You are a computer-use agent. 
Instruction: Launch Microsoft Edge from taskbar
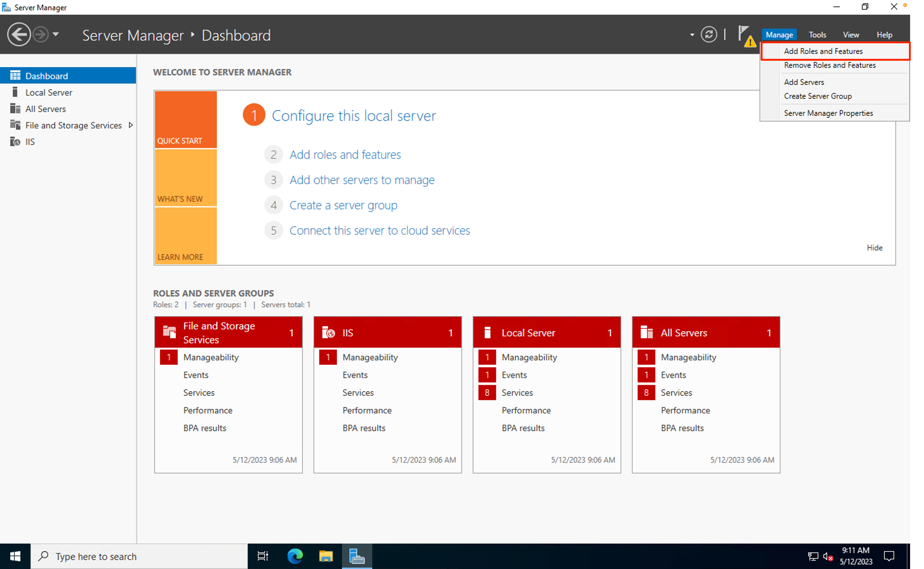[295, 556]
